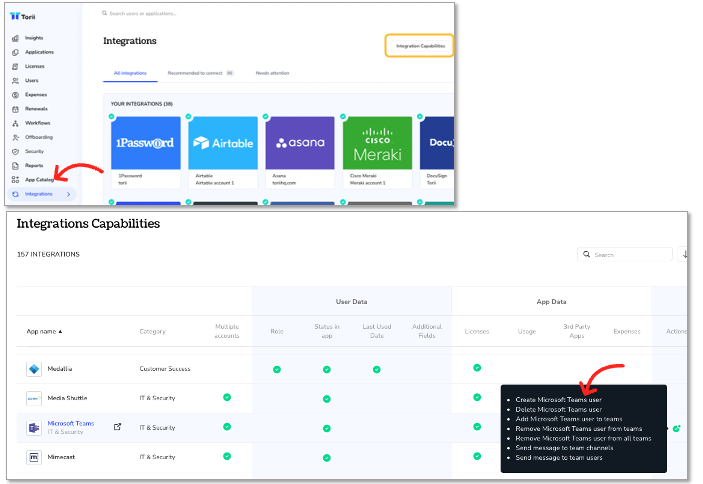703x484 pixels.
Task: Click the Last Used Date column header
Action: [x=377, y=331]
